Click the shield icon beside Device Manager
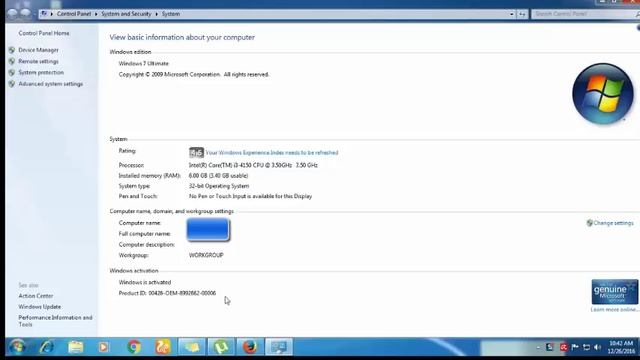This screenshot has width=640, height=360. pyautogui.click(x=11, y=50)
